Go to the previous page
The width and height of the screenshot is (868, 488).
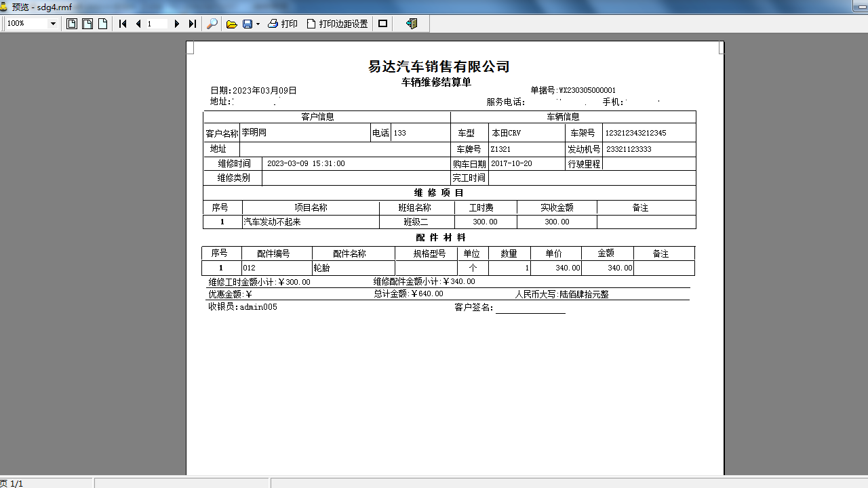tap(138, 24)
